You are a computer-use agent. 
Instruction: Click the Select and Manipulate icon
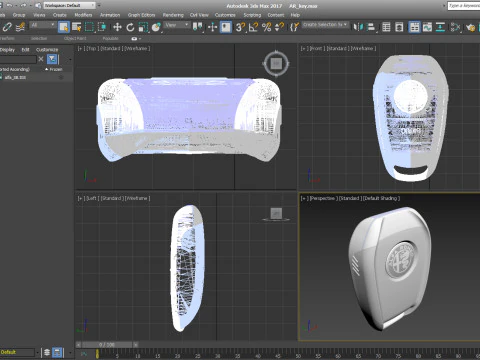pyautogui.click(x=212, y=27)
